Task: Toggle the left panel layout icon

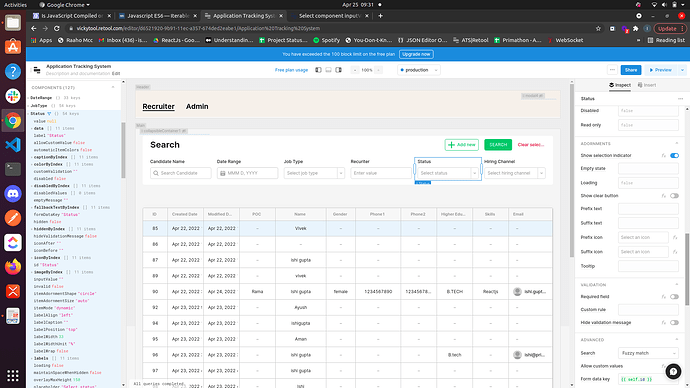Action: 318,70
